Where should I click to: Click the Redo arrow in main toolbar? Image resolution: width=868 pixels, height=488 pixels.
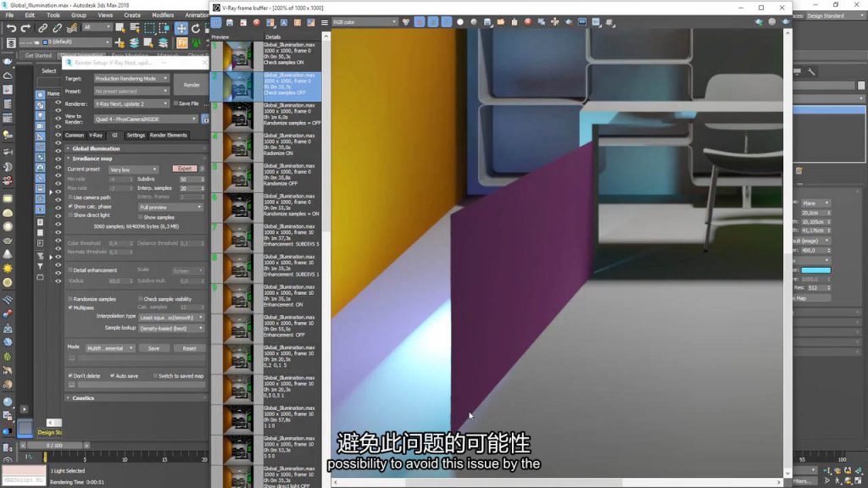click(25, 28)
